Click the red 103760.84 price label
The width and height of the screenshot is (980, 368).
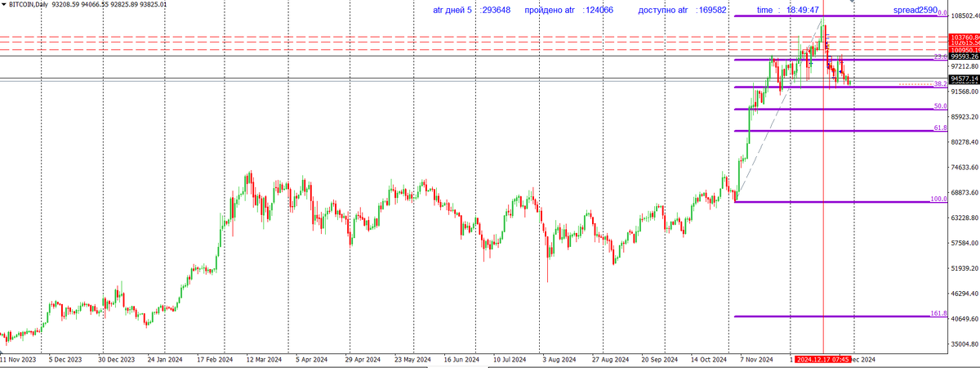[964, 37]
